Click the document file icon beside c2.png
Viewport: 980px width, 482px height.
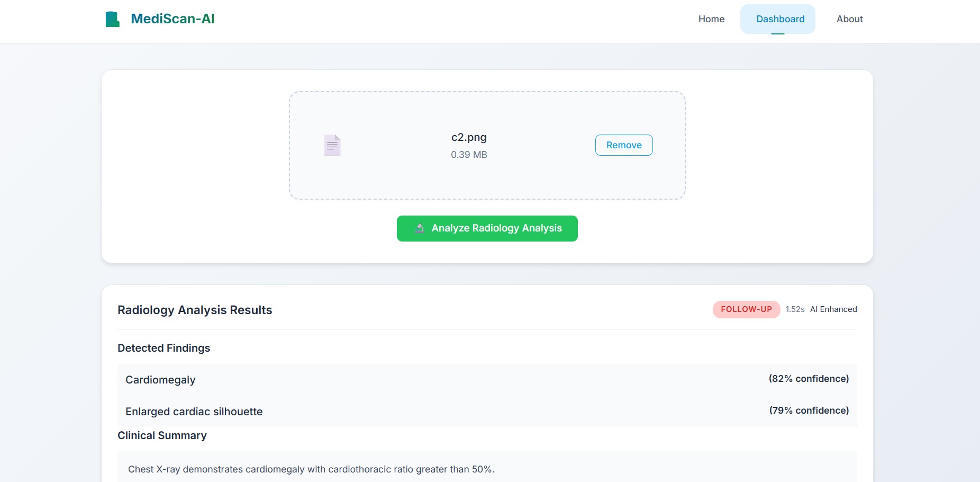tap(332, 145)
